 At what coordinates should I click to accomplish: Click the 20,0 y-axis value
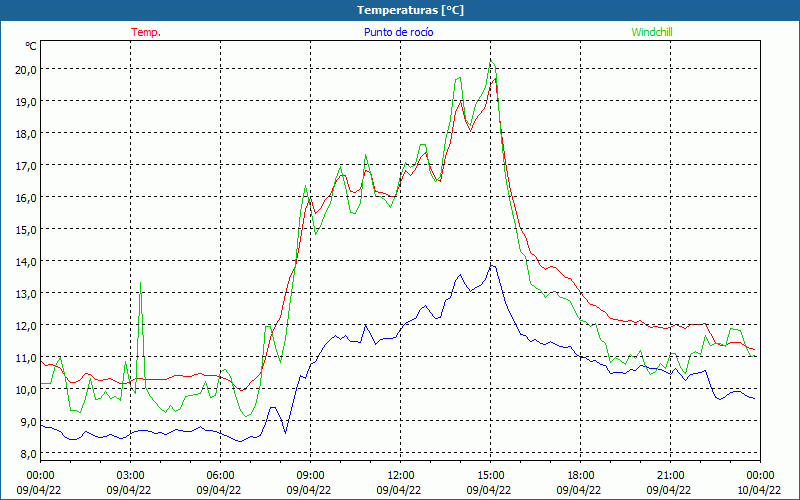click(26, 70)
